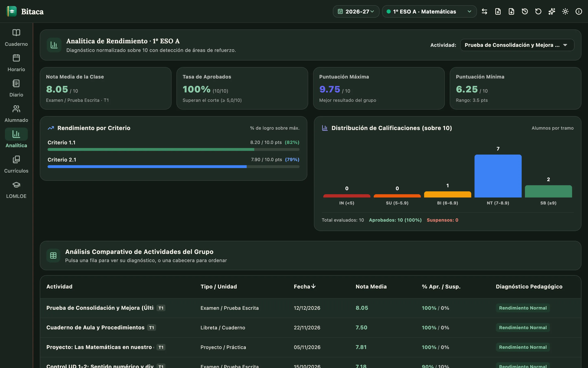The height and width of the screenshot is (368, 588).
Task: Sort by Diagnóstico Pedagógico header
Action: (529, 286)
